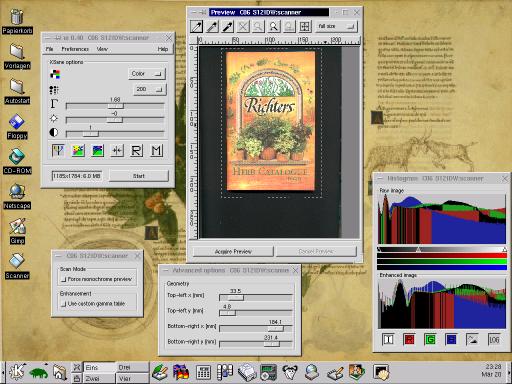Open the CD-ROM desktop icon
Viewport: 512px width, 384px height.
[x=17, y=162]
